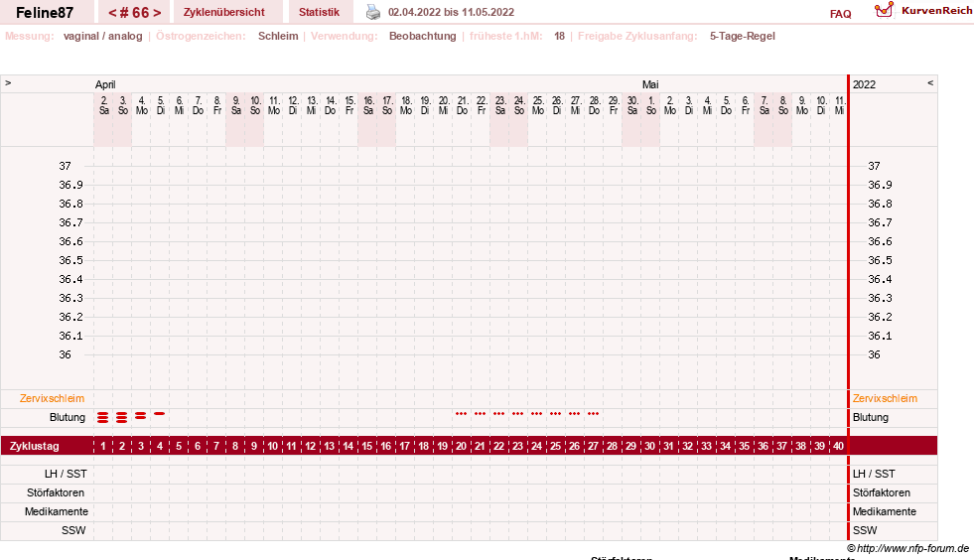
Task: Click cycle day 40 in Zyklustag bar
Action: click(x=838, y=446)
